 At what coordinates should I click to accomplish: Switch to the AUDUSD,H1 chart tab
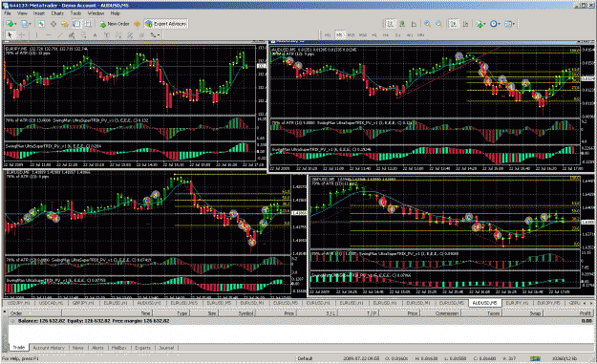149,303
